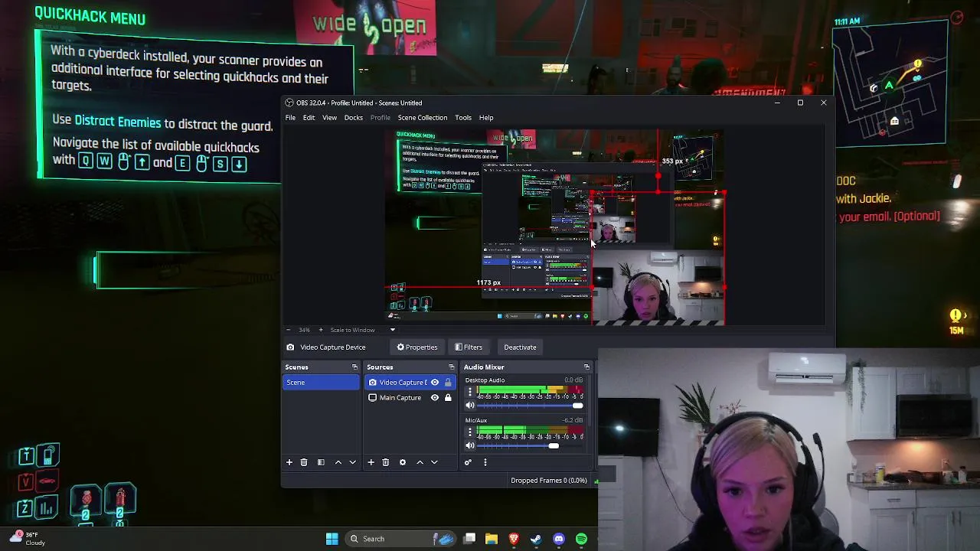Open Brave browser from taskbar
Image resolution: width=980 pixels, height=551 pixels.
pos(514,539)
